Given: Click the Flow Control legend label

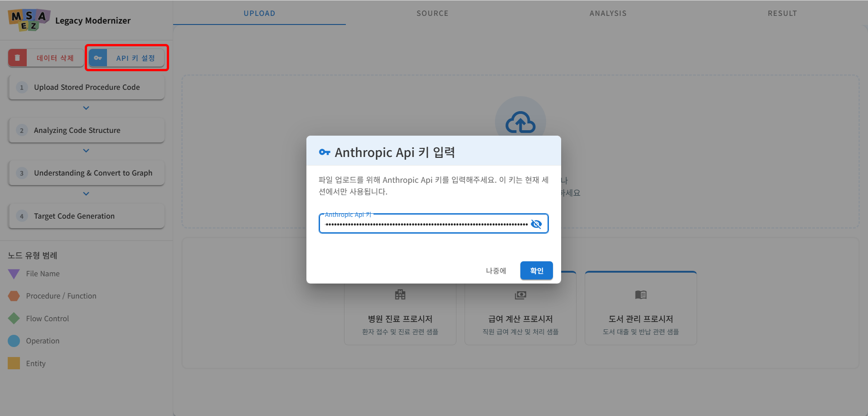Looking at the screenshot, I should [x=48, y=318].
